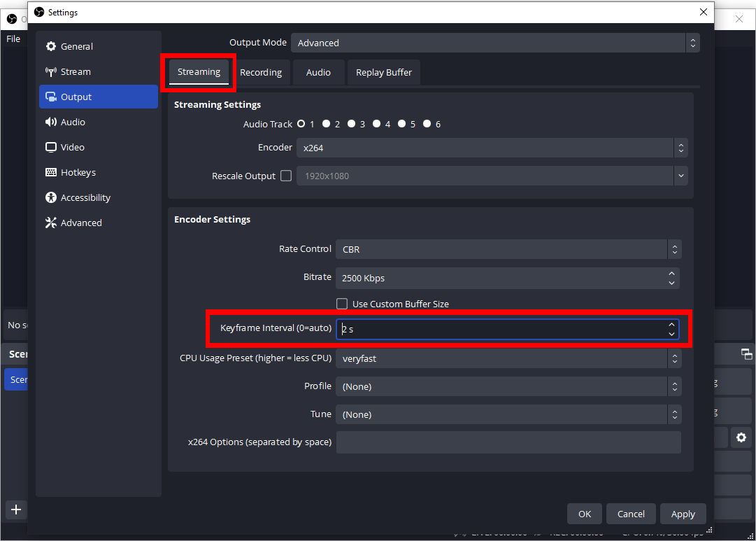Click the Audio speaker icon in sidebar
Image resolution: width=756 pixels, height=541 pixels.
pos(50,122)
